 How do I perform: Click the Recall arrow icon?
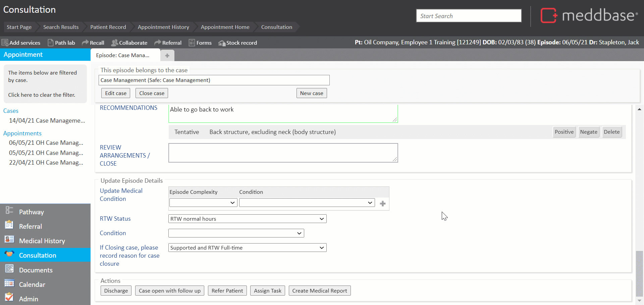(x=85, y=42)
